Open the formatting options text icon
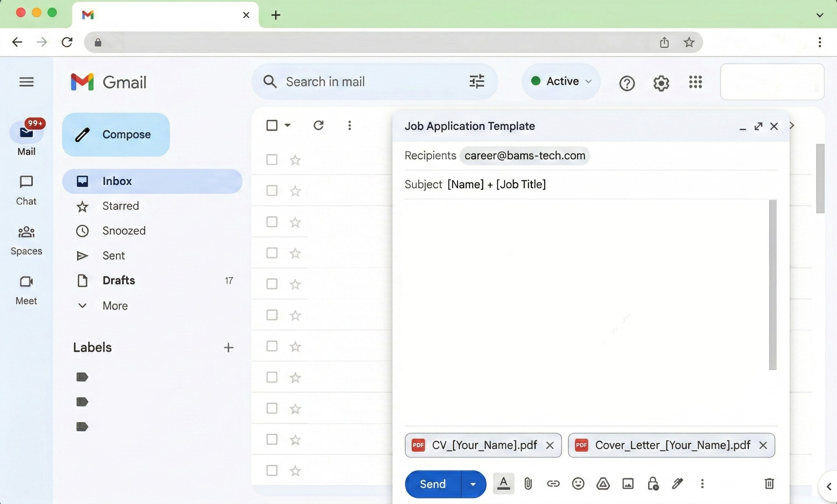 [503, 484]
